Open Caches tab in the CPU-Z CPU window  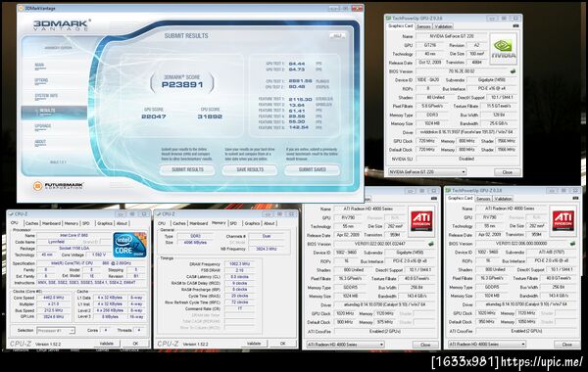coord(32,223)
